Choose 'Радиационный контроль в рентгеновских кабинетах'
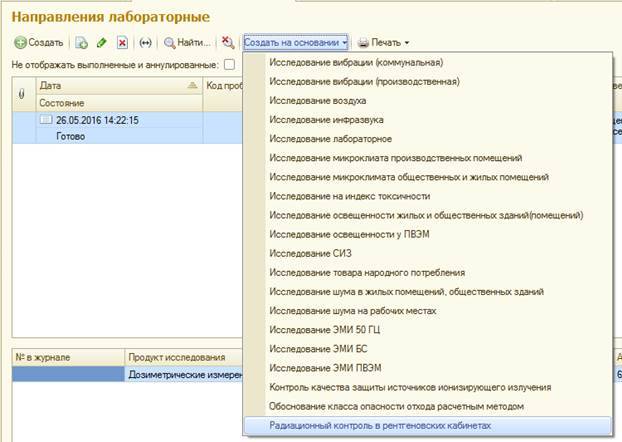622x442 pixels. click(380, 426)
